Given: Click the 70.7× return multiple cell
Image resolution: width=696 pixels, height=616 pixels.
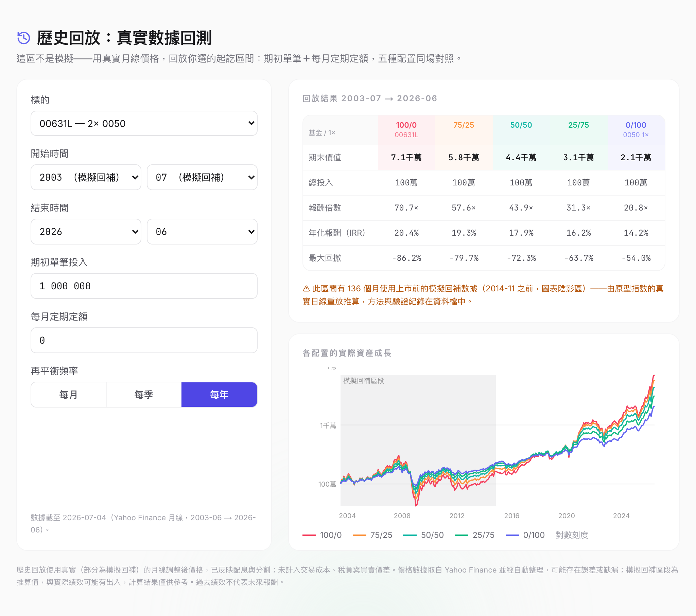Looking at the screenshot, I should (406, 208).
